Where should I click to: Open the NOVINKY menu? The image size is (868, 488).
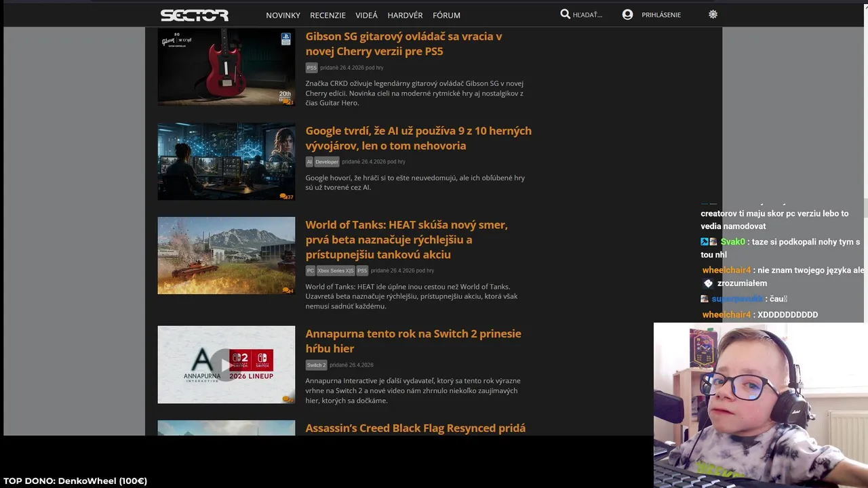[x=283, y=15]
